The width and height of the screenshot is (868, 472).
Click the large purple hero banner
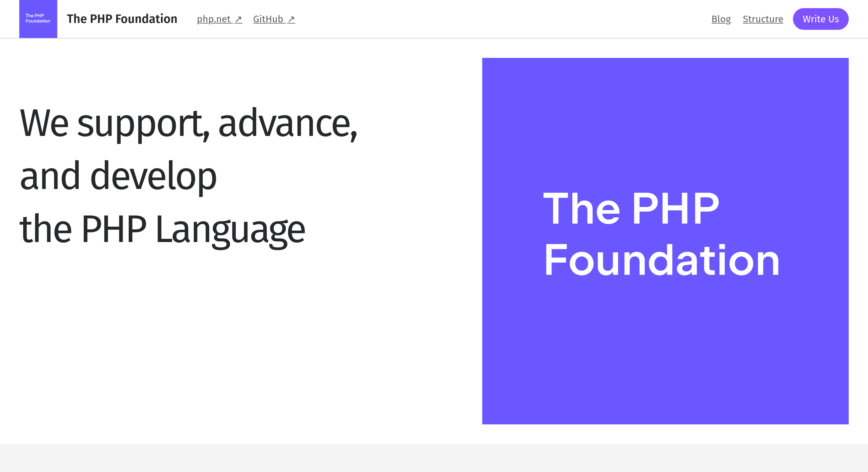click(x=665, y=354)
